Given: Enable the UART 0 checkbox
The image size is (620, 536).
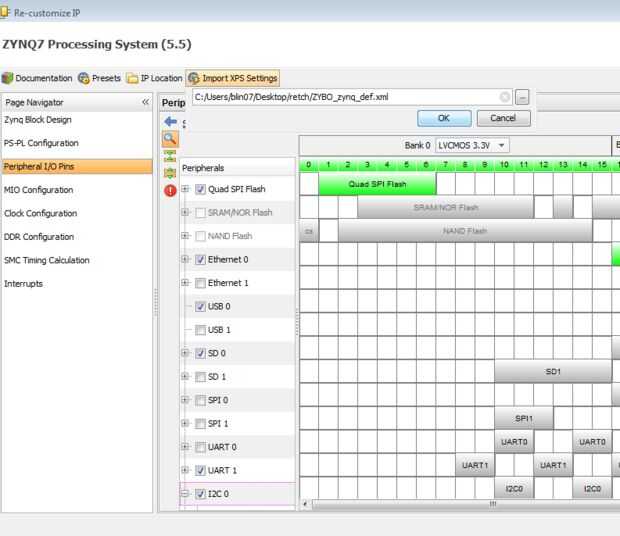Looking at the screenshot, I should click(x=200, y=447).
